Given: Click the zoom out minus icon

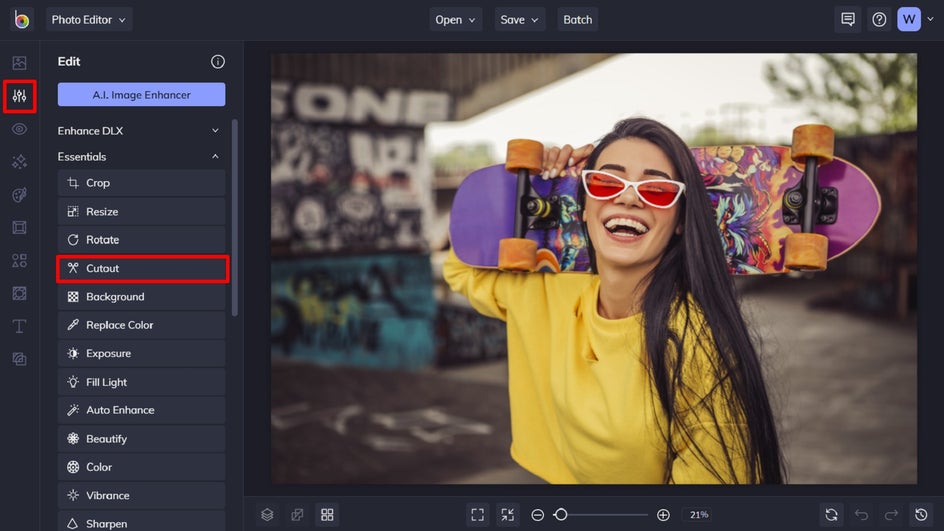Looking at the screenshot, I should click(x=538, y=514).
